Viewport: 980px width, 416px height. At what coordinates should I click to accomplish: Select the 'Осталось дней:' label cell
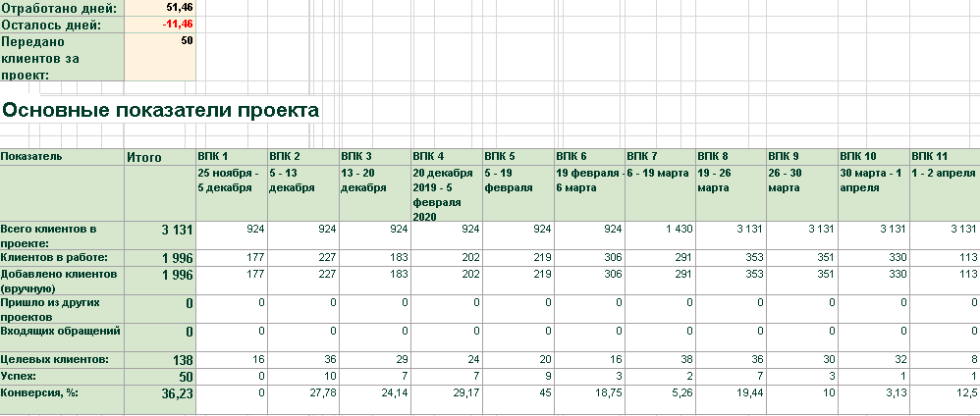click(x=62, y=25)
